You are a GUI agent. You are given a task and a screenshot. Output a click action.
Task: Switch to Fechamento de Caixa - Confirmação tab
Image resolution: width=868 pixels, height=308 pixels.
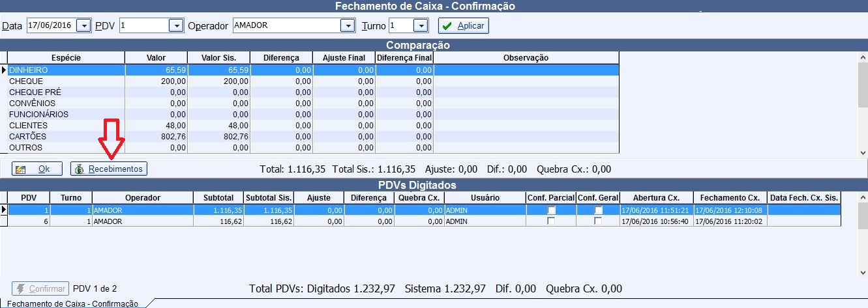(x=73, y=303)
